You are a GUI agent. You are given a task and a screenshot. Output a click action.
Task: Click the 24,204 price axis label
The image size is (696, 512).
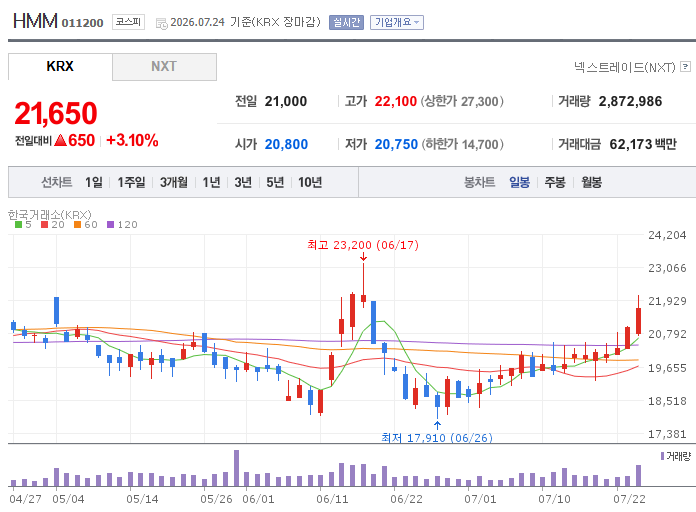[x=667, y=235]
